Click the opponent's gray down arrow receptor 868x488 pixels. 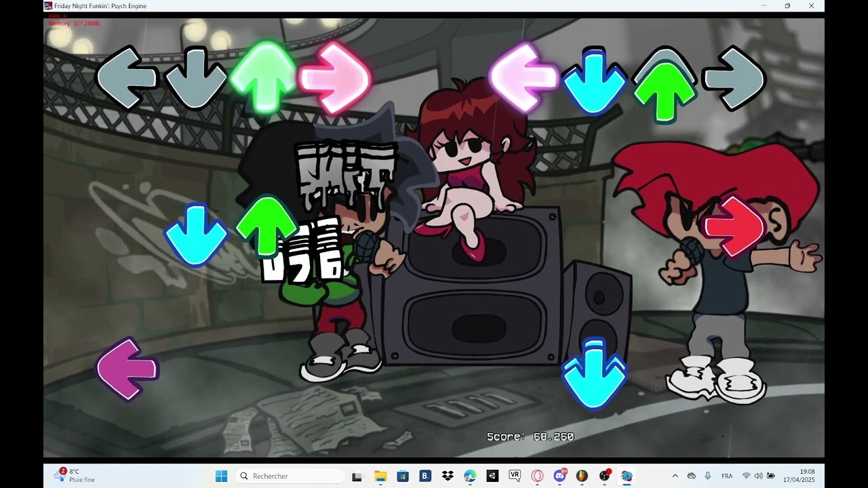[195, 78]
